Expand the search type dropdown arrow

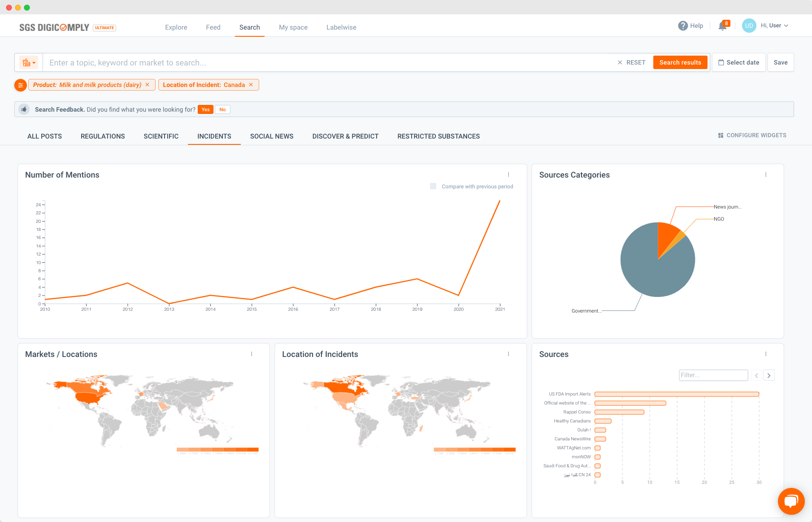(x=34, y=63)
